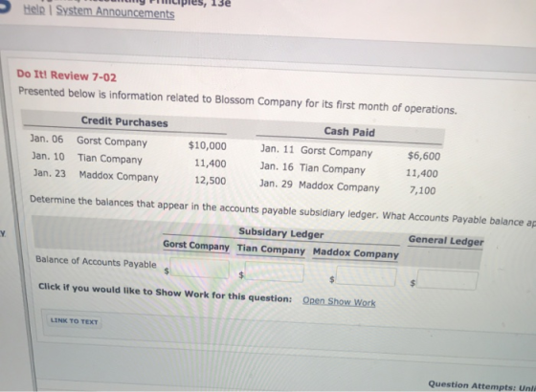Select the Credit Purchases table header
Viewport: 536px width, 392px height.
tap(124, 122)
